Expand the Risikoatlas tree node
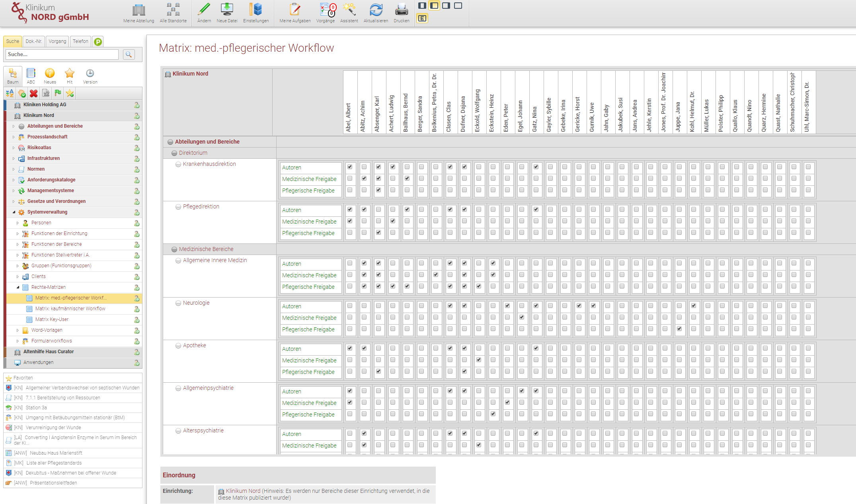Image resolution: width=856 pixels, height=504 pixels. point(14,148)
